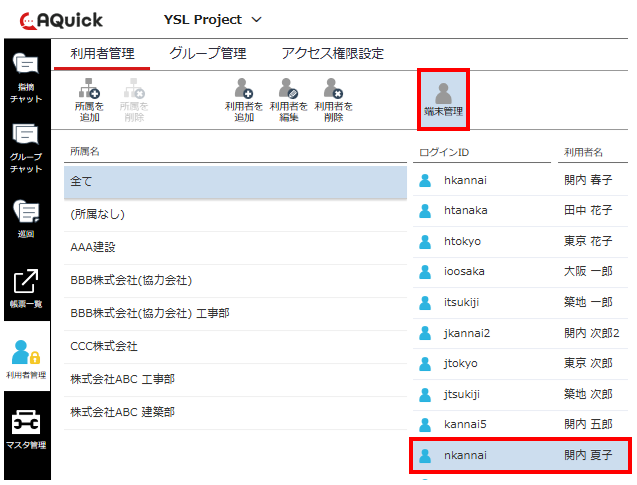Select AAA建設 in the affiliation list
637x485 pixels.
pyautogui.click(x=235, y=247)
